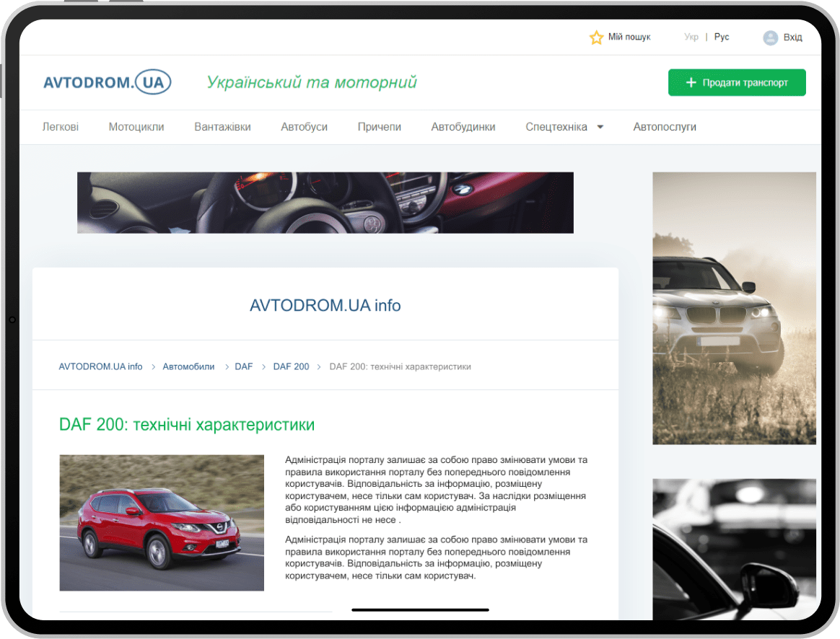840x639 pixels.
Task: Expand the Спецтехніка dropdown arrow
Action: click(x=600, y=128)
